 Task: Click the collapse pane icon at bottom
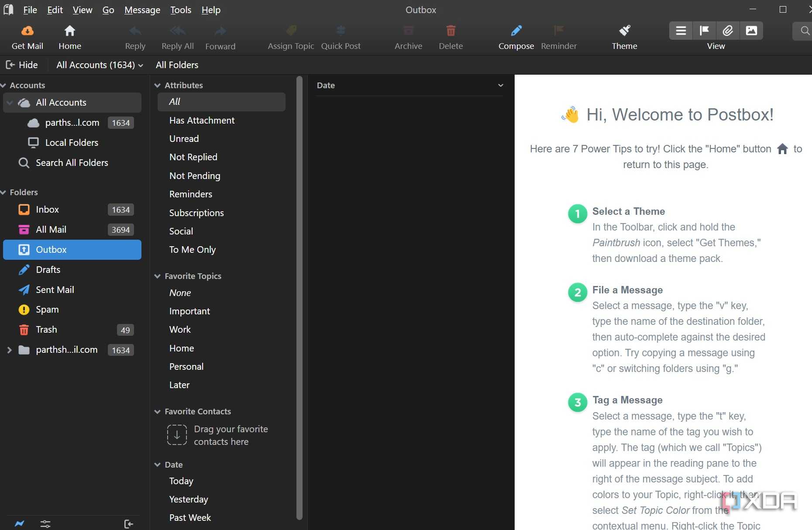pyautogui.click(x=128, y=523)
